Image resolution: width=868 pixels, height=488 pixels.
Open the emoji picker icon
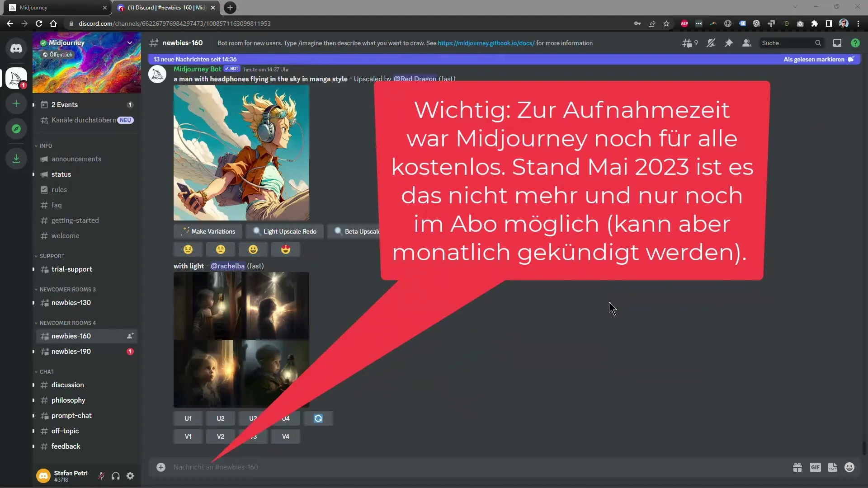click(849, 467)
